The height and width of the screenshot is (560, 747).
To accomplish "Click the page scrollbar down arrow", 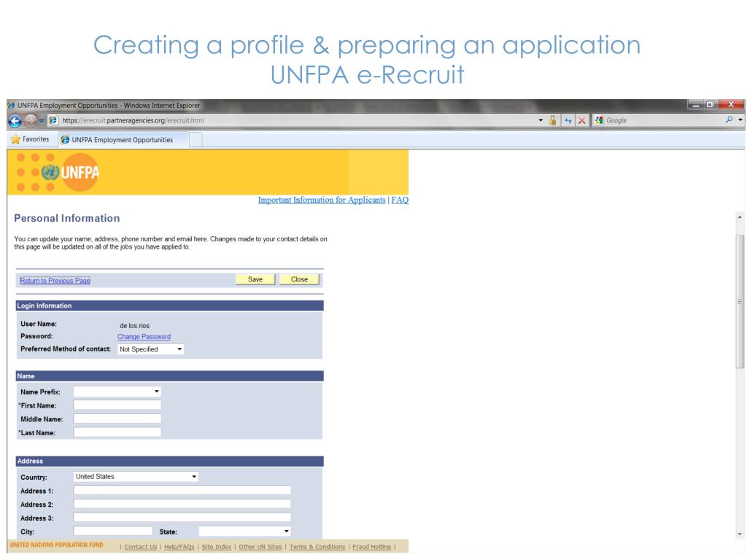I will (740, 534).
